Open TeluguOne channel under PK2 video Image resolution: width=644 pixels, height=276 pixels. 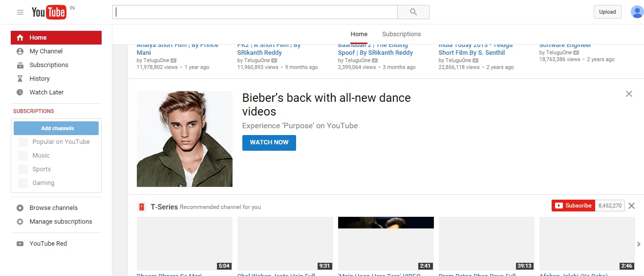pos(258,60)
